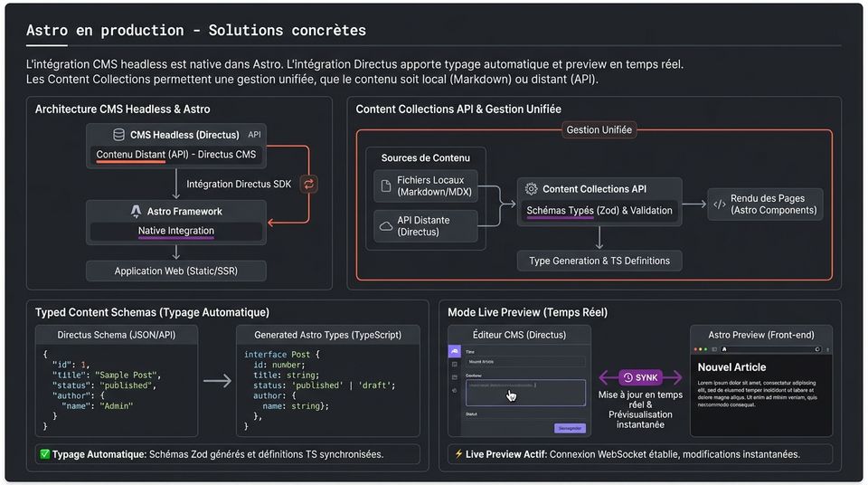Click the lightning bolt icon by Live Preview Actif

[458, 454]
